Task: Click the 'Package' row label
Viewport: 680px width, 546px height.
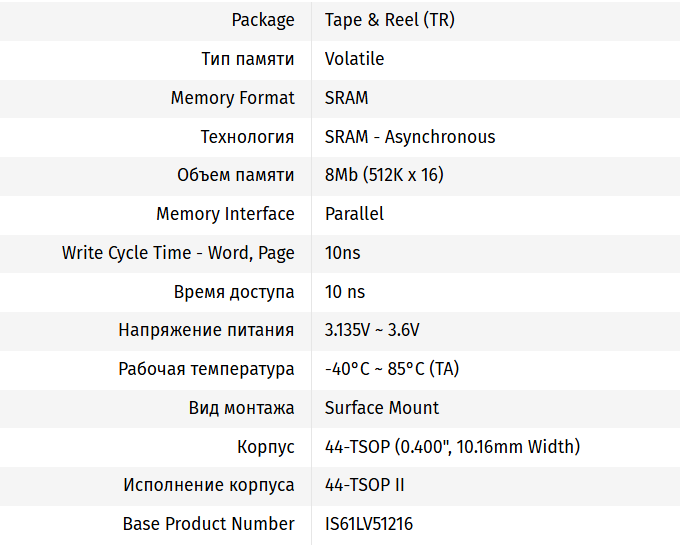Action: [263, 20]
